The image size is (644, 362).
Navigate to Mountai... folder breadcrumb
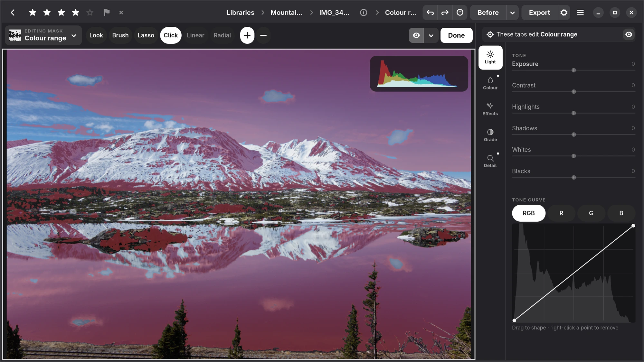click(287, 13)
